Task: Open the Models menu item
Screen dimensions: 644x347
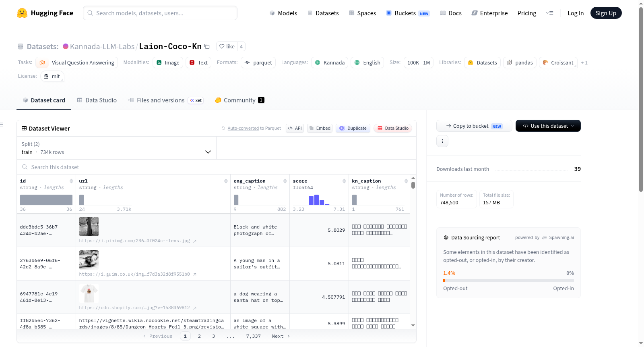Action: (283, 13)
